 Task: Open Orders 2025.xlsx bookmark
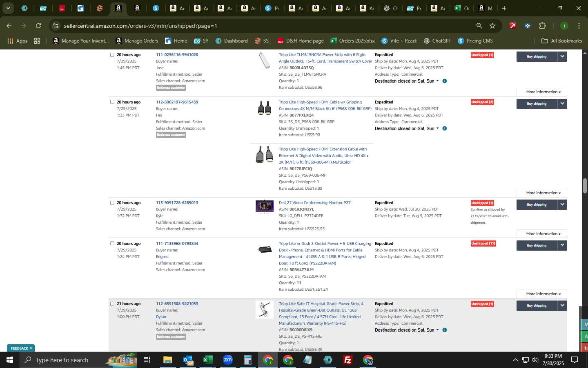coord(352,41)
